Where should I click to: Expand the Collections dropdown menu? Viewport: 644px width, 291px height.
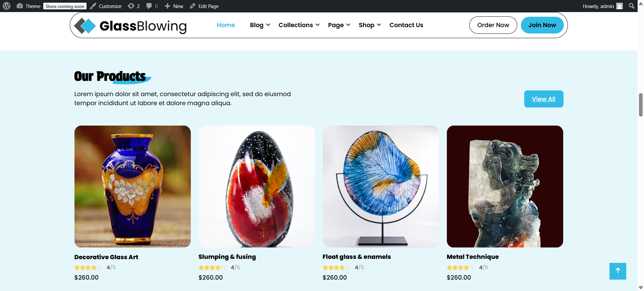[299, 25]
